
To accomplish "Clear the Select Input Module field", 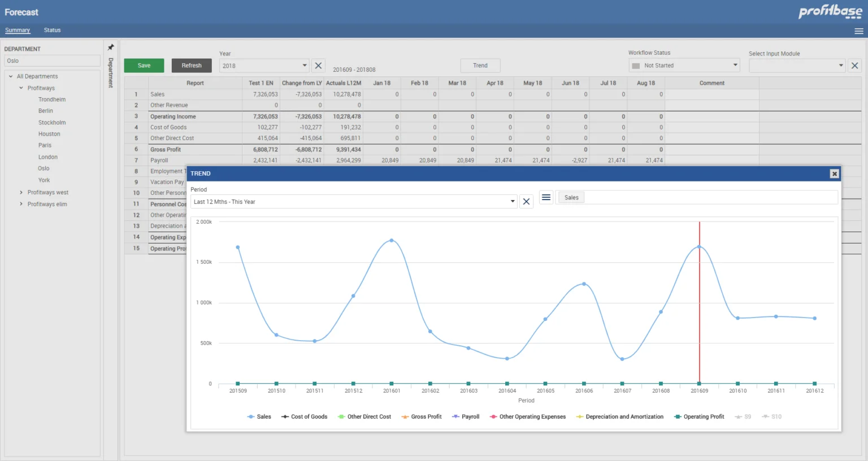I will 854,66.
